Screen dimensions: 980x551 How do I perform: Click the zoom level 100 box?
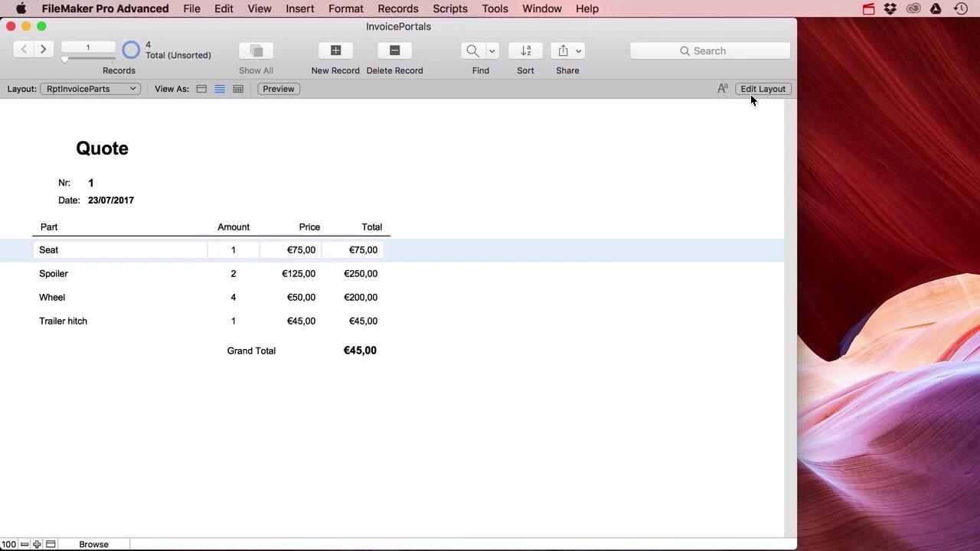8,544
